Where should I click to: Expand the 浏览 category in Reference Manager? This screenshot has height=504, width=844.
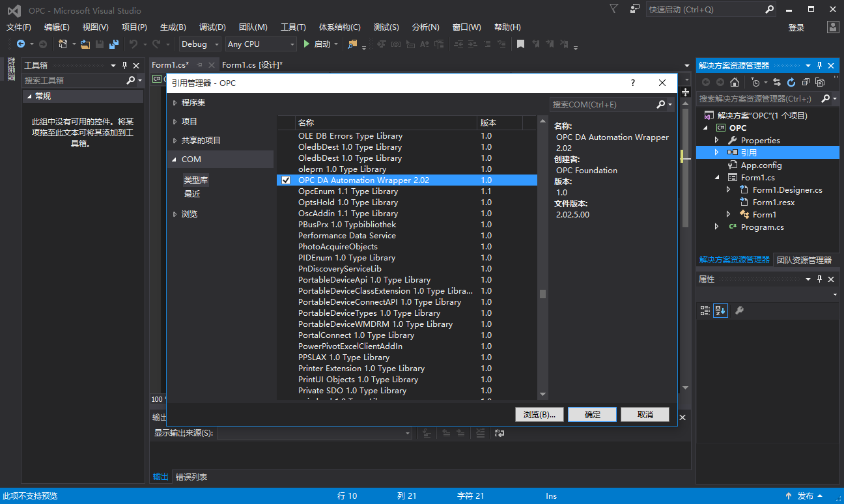(175, 214)
